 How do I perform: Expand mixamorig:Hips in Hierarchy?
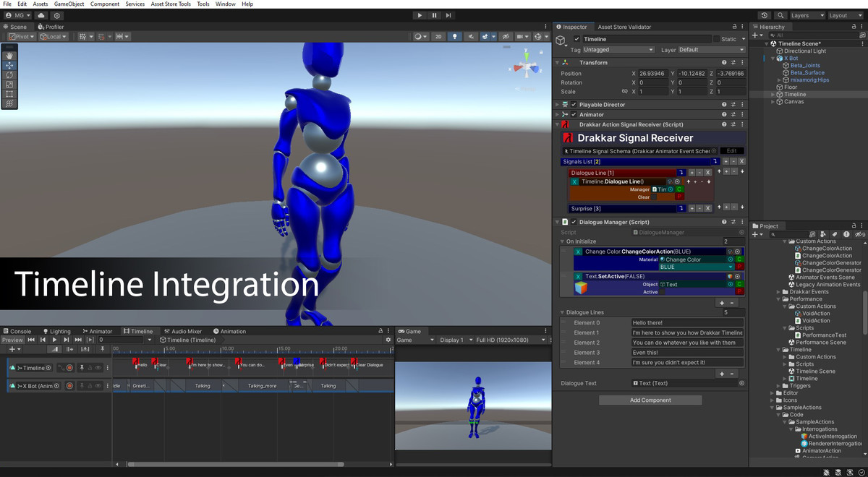(780, 79)
